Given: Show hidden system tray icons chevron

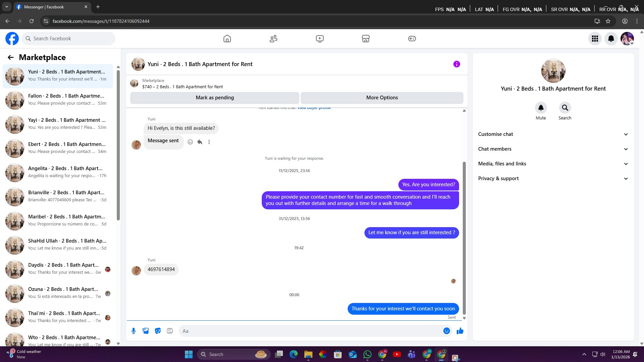Looking at the screenshot, I should click(x=584, y=354).
